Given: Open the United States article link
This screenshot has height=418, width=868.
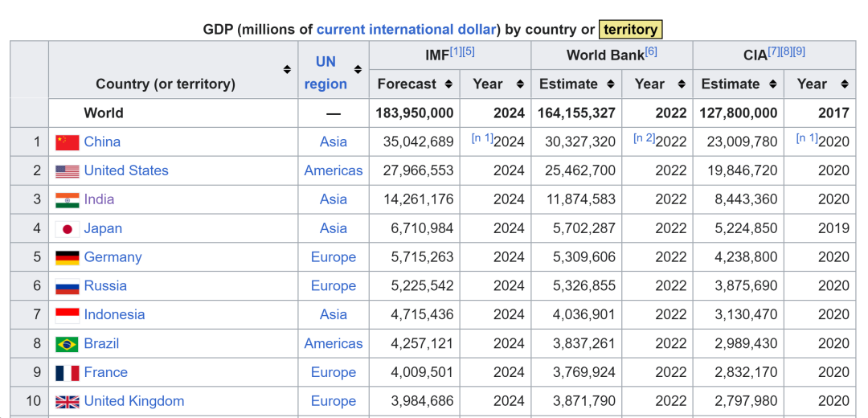Looking at the screenshot, I should tap(126, 170).
